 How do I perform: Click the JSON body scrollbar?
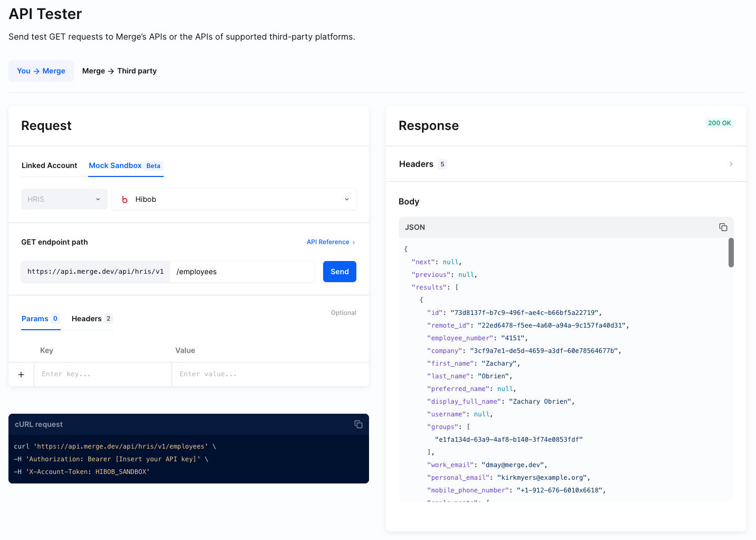731,253
